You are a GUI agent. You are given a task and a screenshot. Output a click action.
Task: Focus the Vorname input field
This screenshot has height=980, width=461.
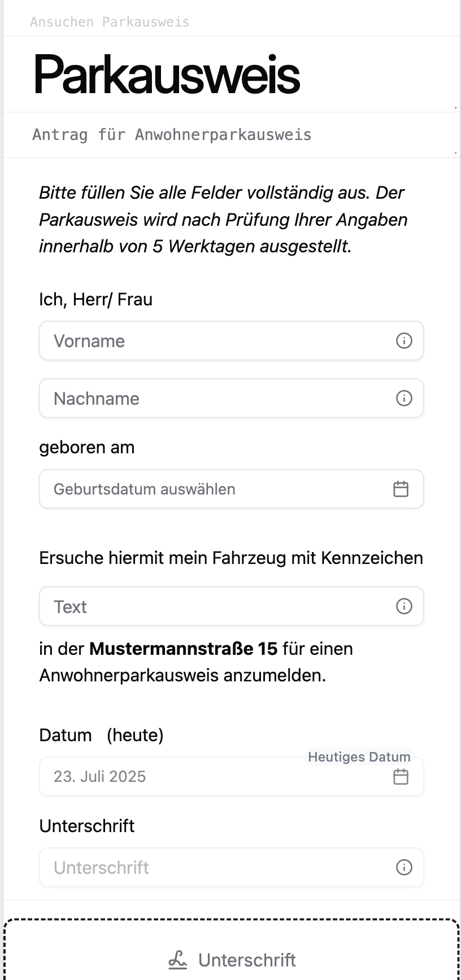[x=215, y=341]
